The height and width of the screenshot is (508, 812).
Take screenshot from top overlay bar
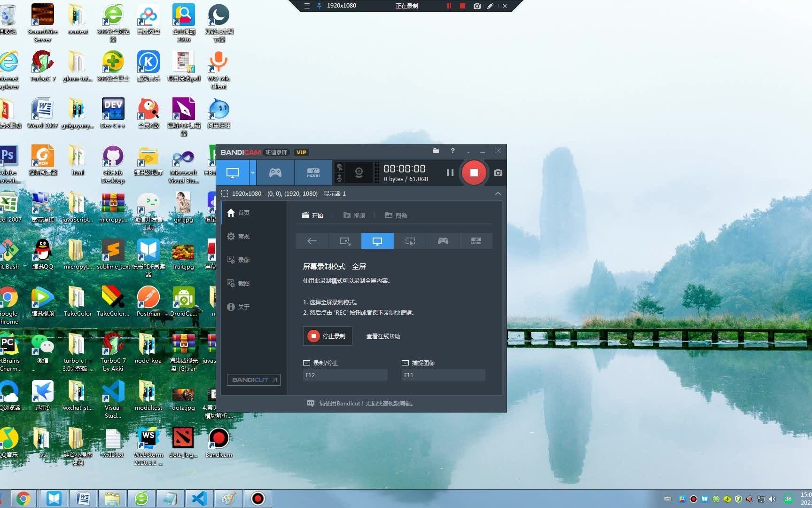point(477,6)
